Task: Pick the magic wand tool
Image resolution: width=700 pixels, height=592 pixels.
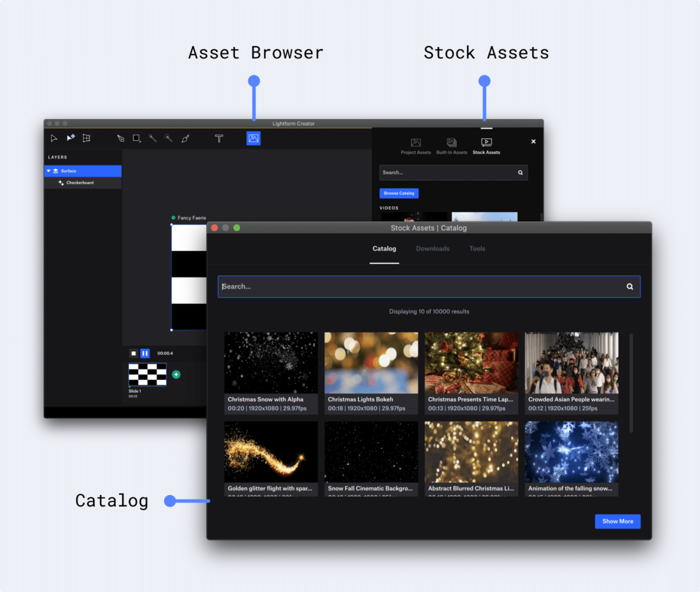Action: point(152,138)
